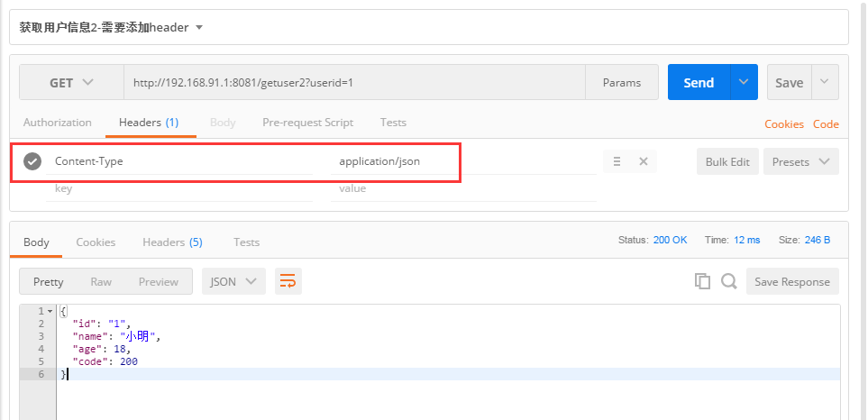
Task: Click the "code": 200 line in the response
Action: [x=105, y=361]
